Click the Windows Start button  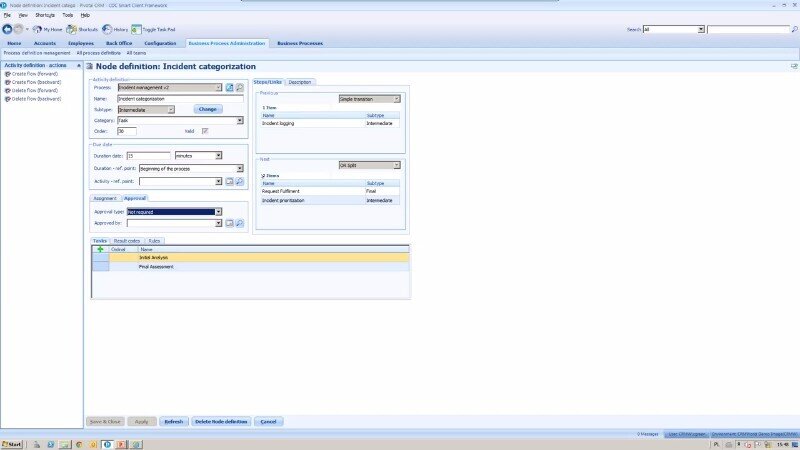[13, 443]
